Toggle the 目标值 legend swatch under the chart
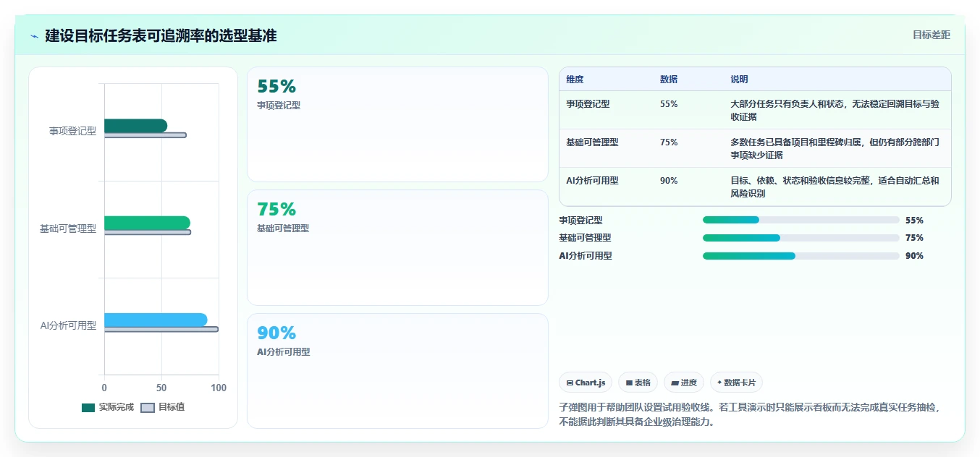 point(148,407)
